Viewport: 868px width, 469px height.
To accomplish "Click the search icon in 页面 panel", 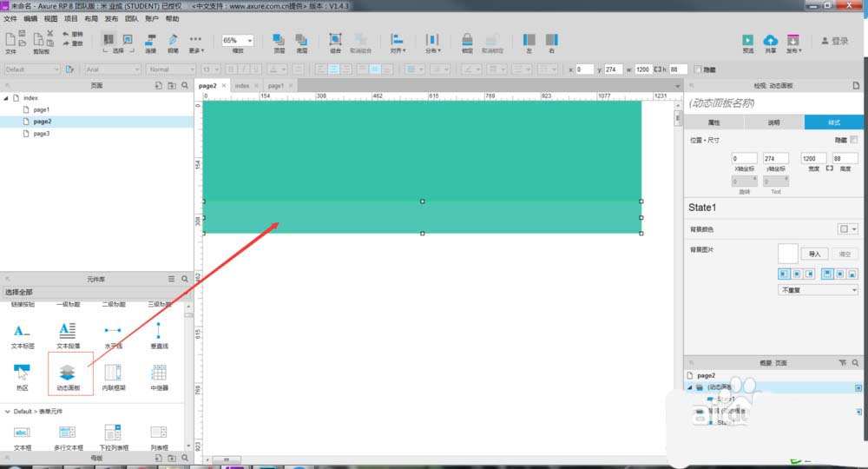I will [185, 85].
